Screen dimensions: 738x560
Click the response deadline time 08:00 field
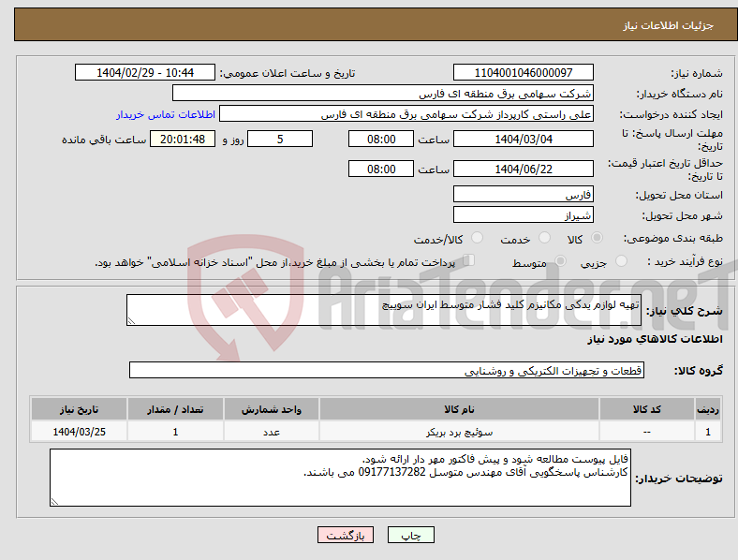click(381, 139)
